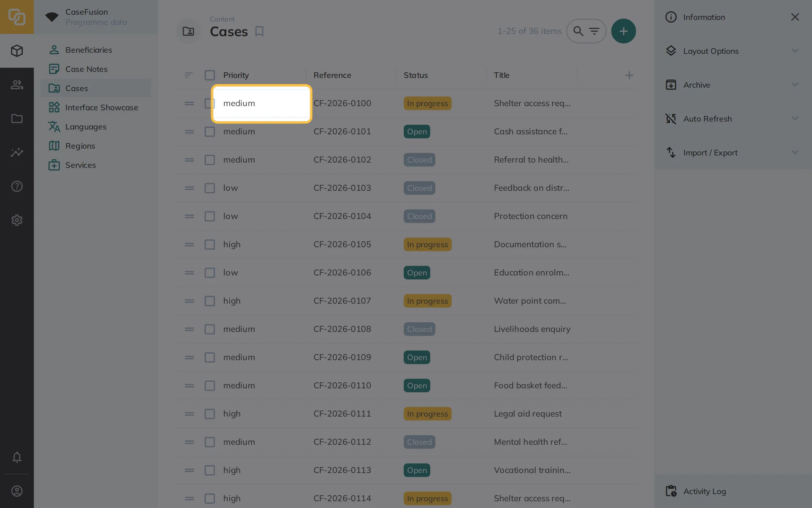The height and width of the screenshot is (508, 812).
Task: Open Interface Showcase collection
Action: (96, 107)
